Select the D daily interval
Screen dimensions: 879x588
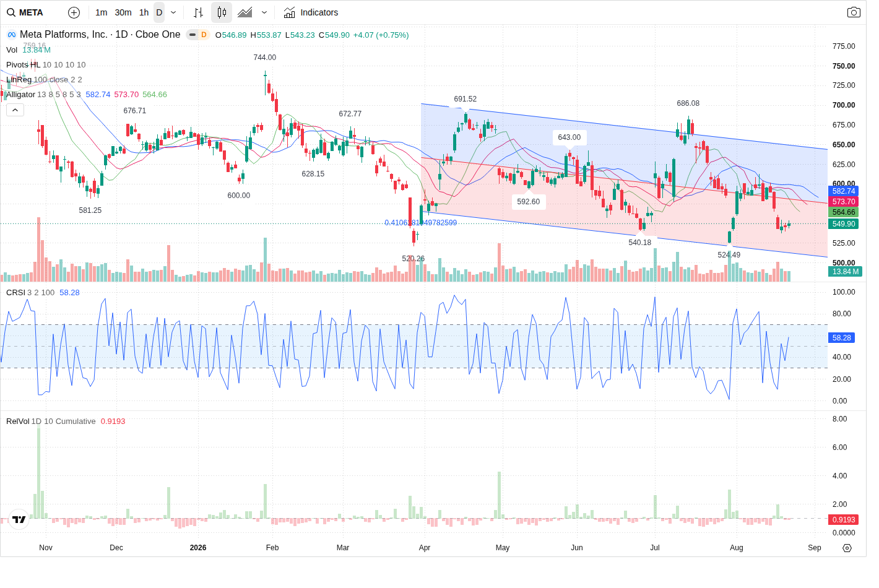tap(159, 12)
